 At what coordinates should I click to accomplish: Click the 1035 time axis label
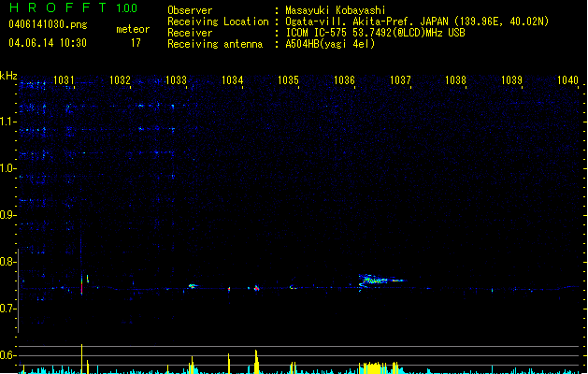[288, 80]
